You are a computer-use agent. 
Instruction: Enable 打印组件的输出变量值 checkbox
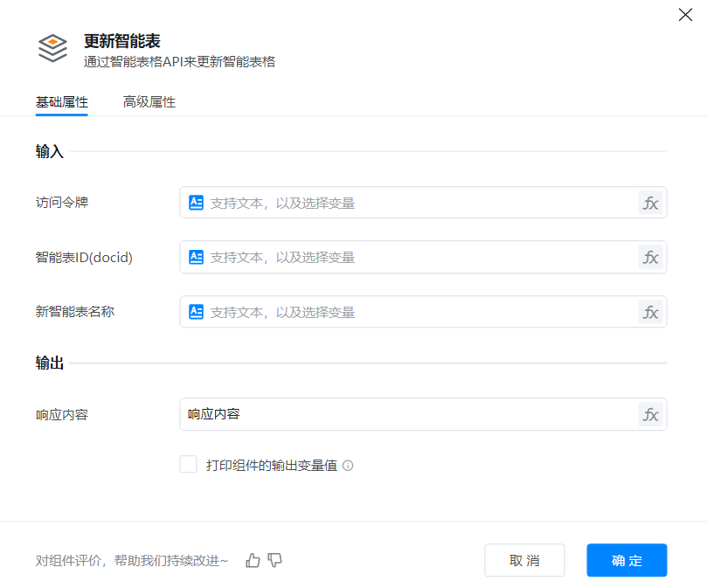point(188,465)
